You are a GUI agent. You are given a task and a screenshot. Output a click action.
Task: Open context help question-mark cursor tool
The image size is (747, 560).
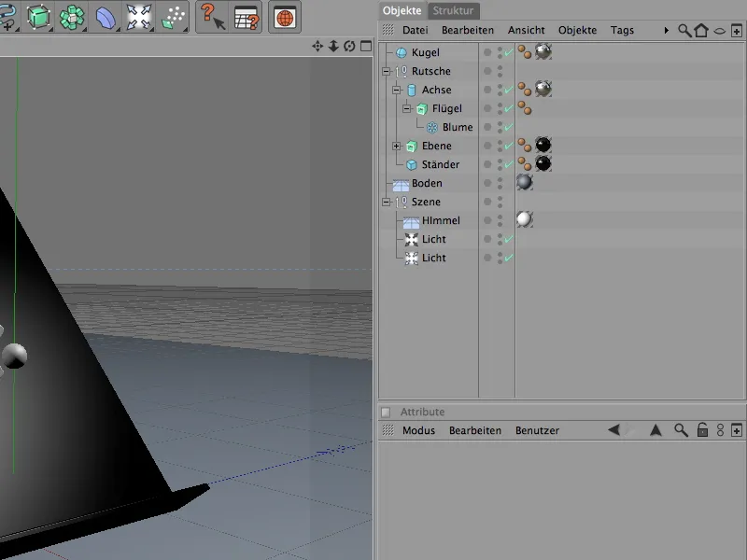212,17
